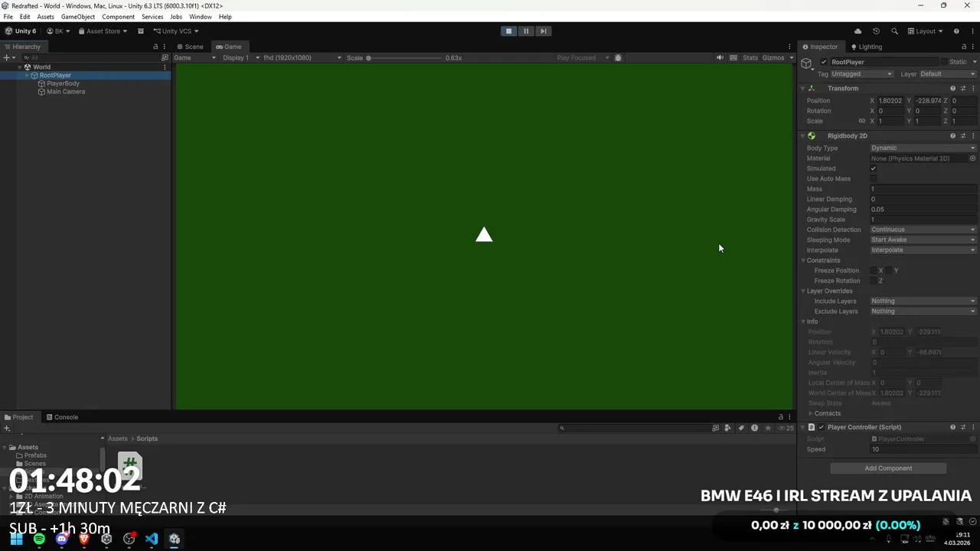Toggle the RootPlayer active checkbox
The height and width of the screenshot is (551, 980).
tap(824, 62)
